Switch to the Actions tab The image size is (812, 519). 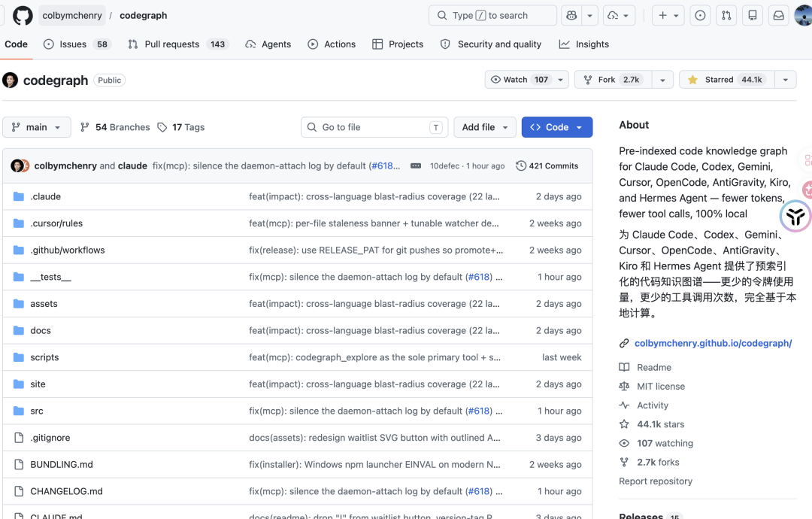(332, 44)
